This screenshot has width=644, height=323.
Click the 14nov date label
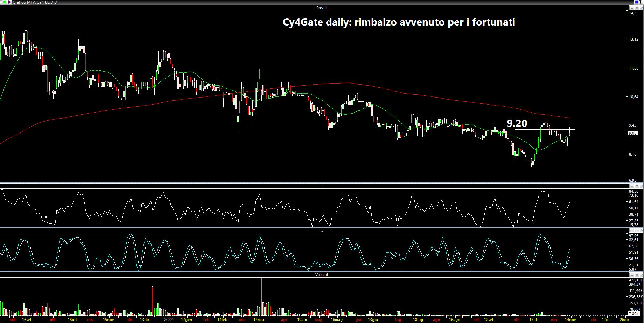coord(570,320)
